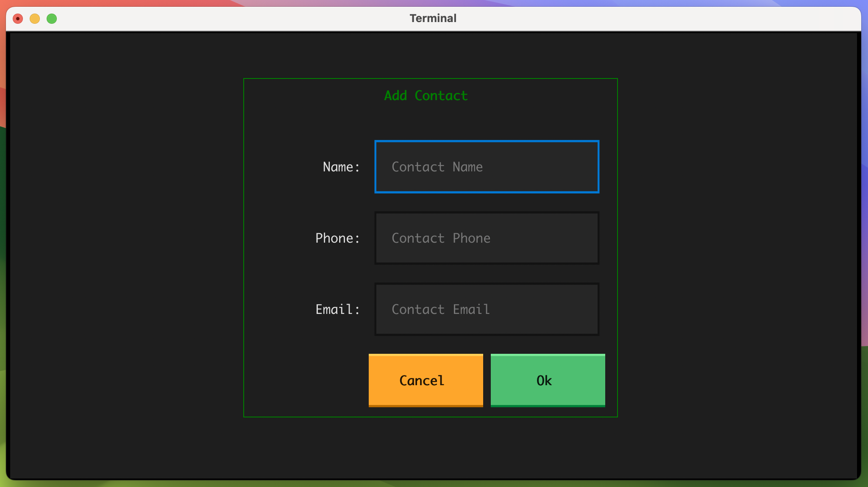
Task: Click the Email: field label
Action: (x=338, y=309)
